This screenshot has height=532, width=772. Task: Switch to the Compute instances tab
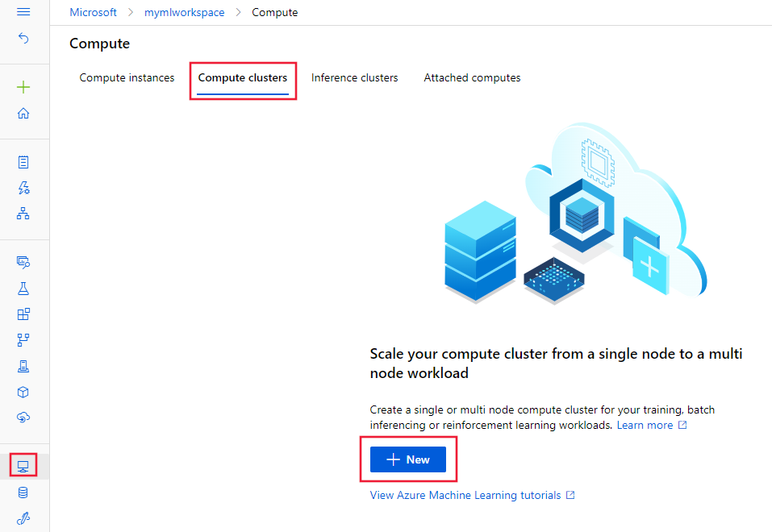pyautogui.click(x=127, y=77)
